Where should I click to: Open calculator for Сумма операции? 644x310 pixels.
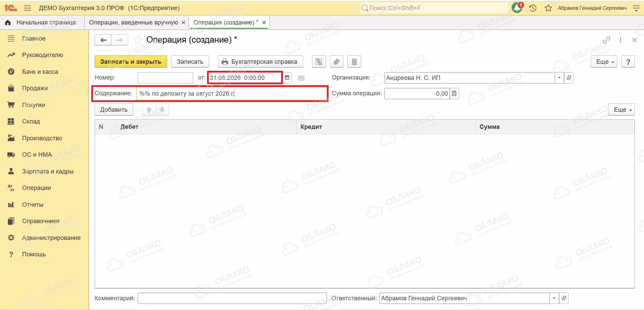pyautogui.click(x=454, y=94)
